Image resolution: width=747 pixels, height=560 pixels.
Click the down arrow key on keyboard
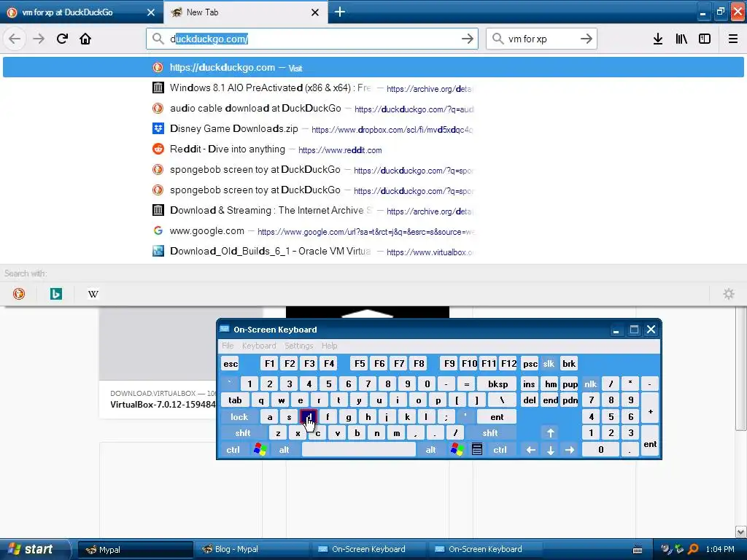pos(550,449)
